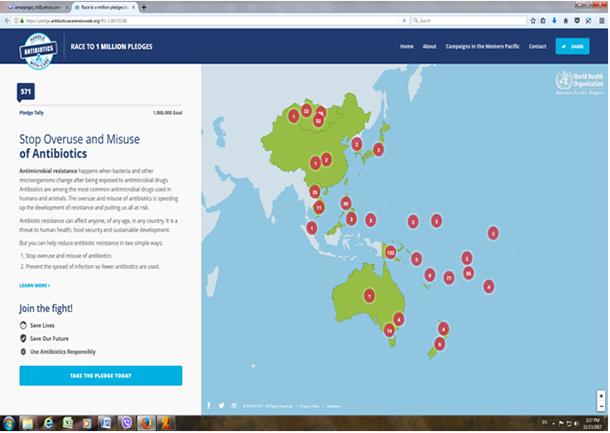Open Campaigns in the Western Pacific
The width and height of the screenshot is (610, 433).
pos(482,47)
